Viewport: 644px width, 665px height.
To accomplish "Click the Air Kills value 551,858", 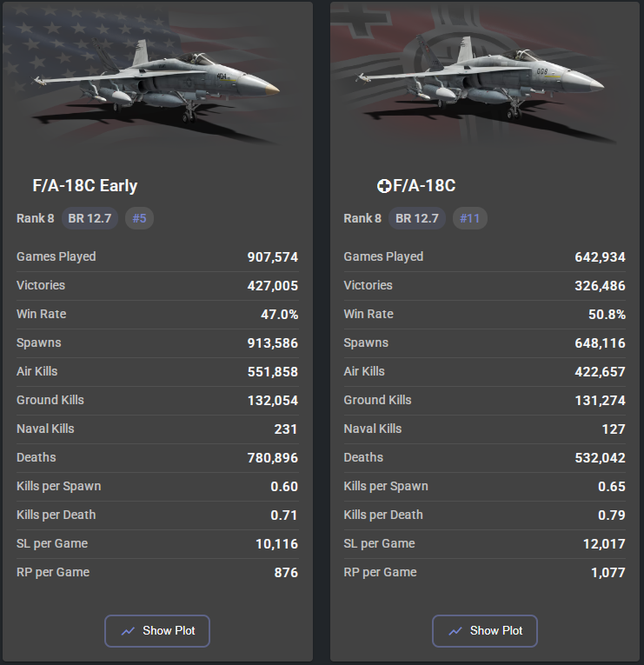I will click(266, 372).
